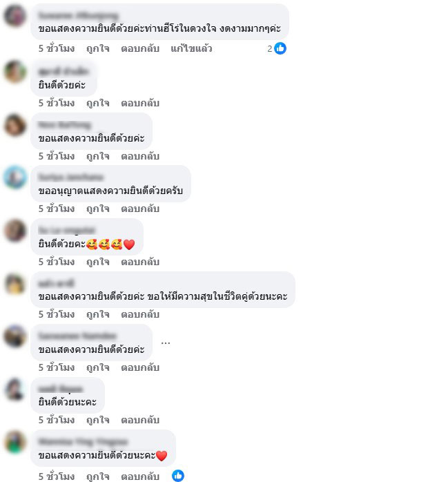Open timestamp of the comment with three-dots menu

point(57,367)
